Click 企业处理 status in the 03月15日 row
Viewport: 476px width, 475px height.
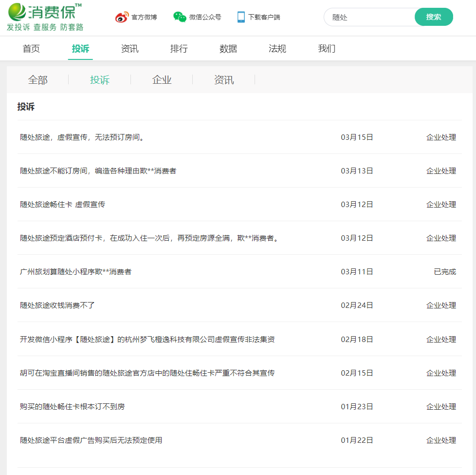441,137
